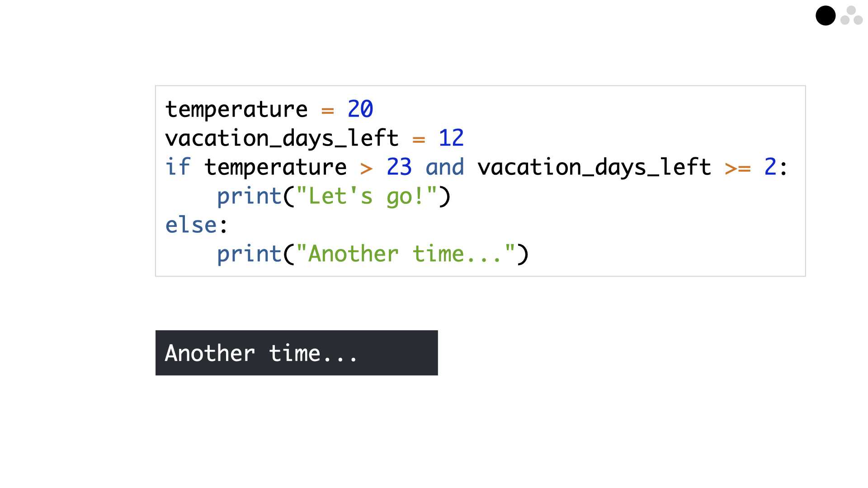Click the temperature variable in the if statement
The width and height of the screenshot is (868, 488).
click(x=275, y=167)
